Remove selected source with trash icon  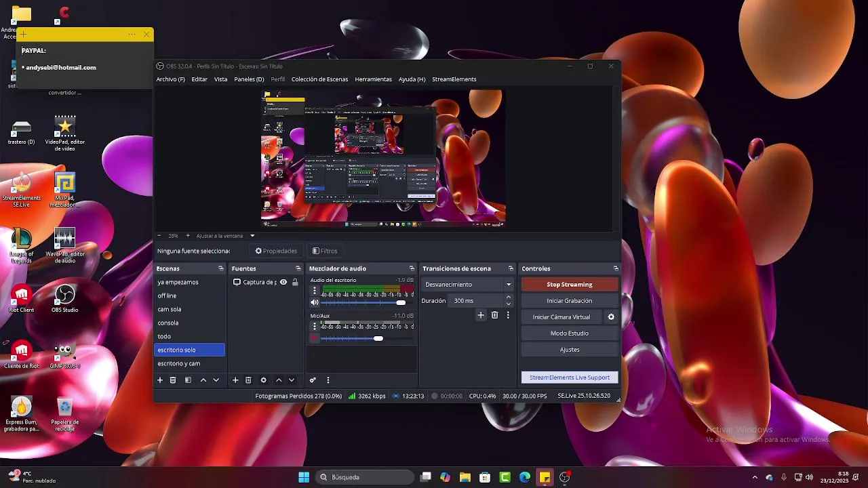[x=248, y=380]
